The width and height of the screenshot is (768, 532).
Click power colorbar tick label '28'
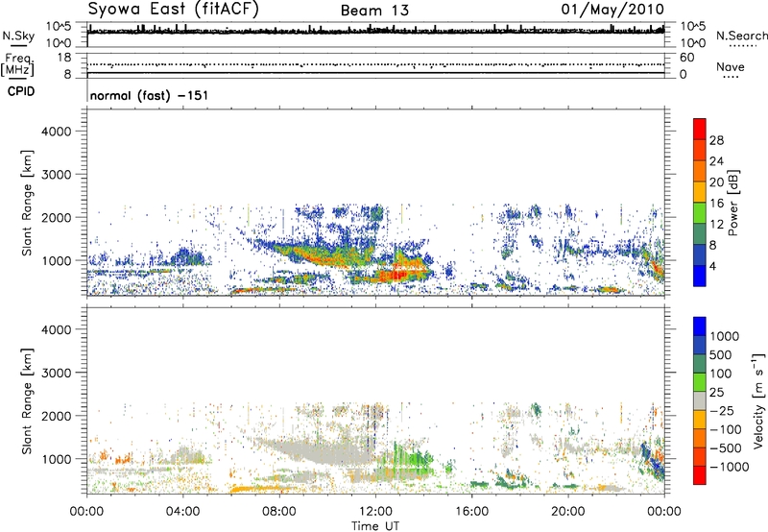[x=716, y=140]
